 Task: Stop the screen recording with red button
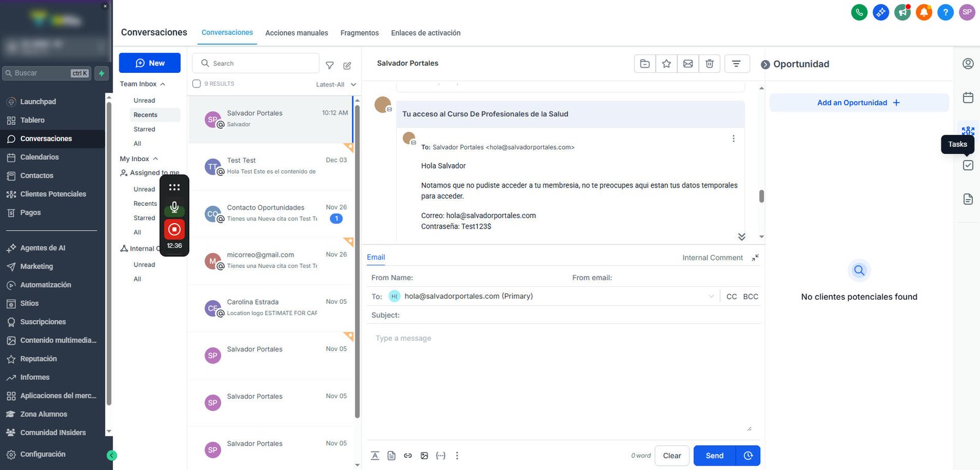(x=175, y=229)
